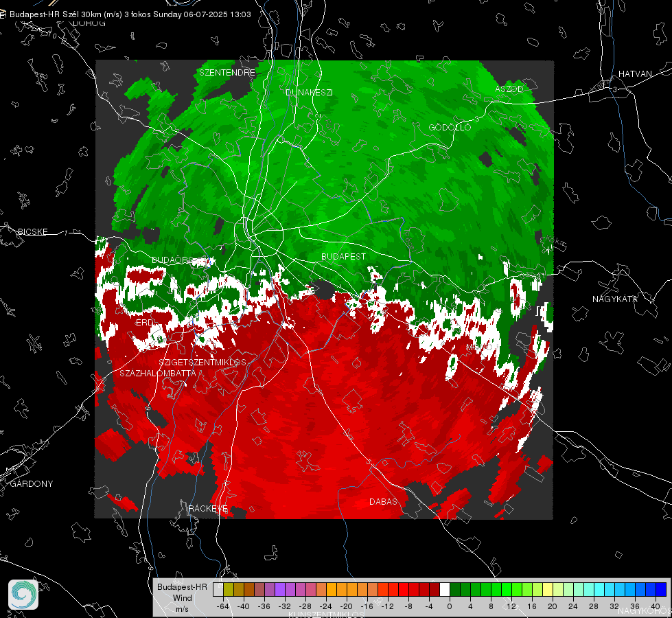Click the RÁCKEVE label
The width and height of the screenshot is (672, 618).
tap(208, 508)
